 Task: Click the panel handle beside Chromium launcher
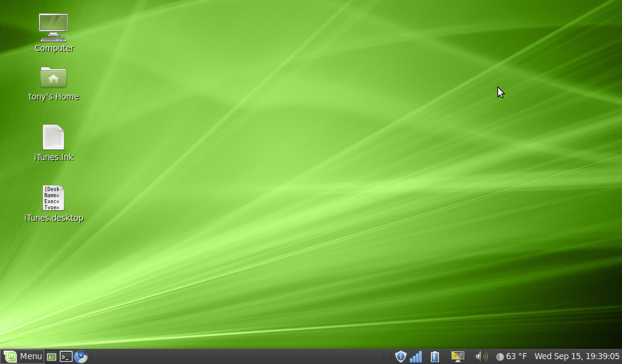pos(91,357)
